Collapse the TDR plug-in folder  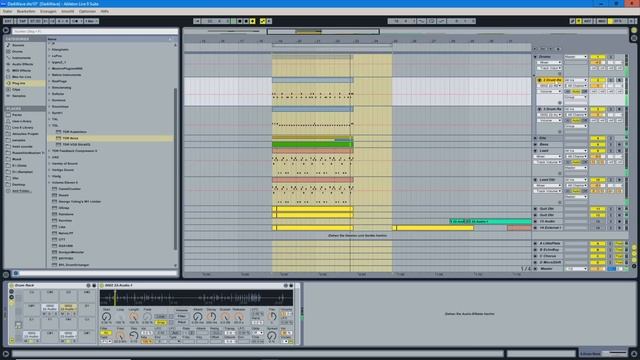(50, 126)
